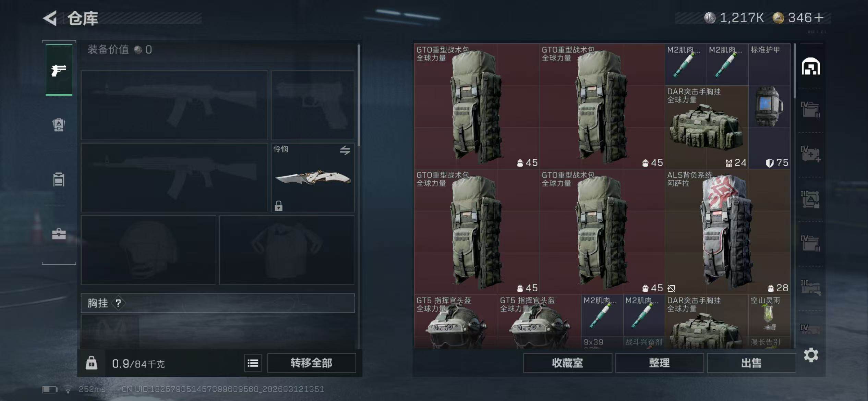The image size is (868, 401).
Task: Click the 转移全部 button
Action: (x=311, y=363)
